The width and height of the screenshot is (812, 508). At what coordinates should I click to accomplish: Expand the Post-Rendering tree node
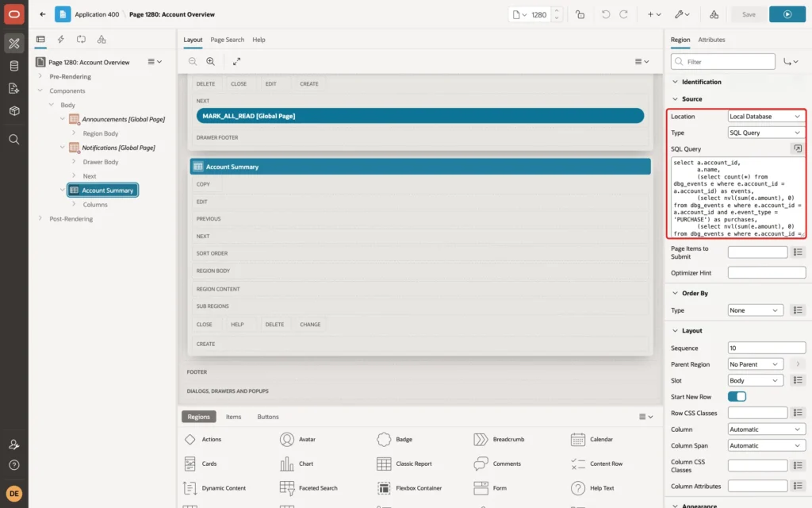[40, 218]
